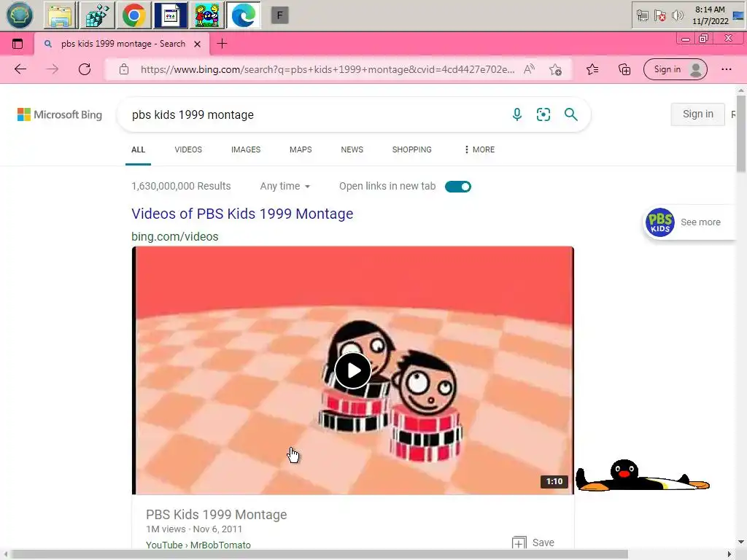Click the address bar URL

328,69
